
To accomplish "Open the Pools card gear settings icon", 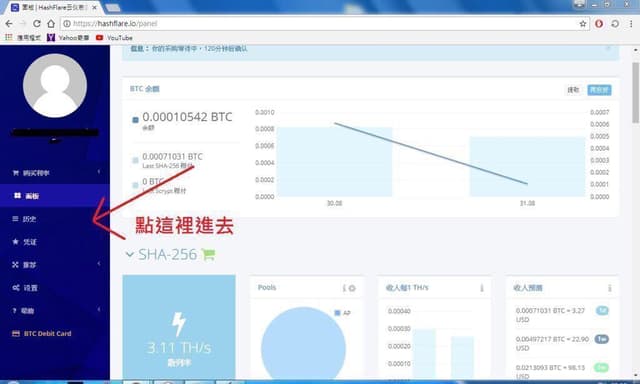I will point(352,288).
